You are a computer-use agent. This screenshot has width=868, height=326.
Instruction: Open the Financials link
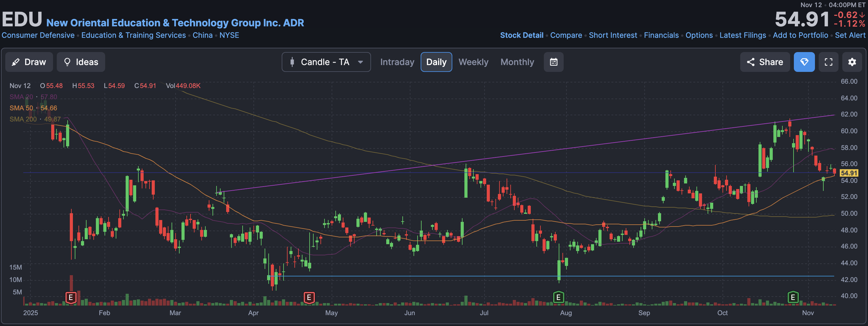661,35
